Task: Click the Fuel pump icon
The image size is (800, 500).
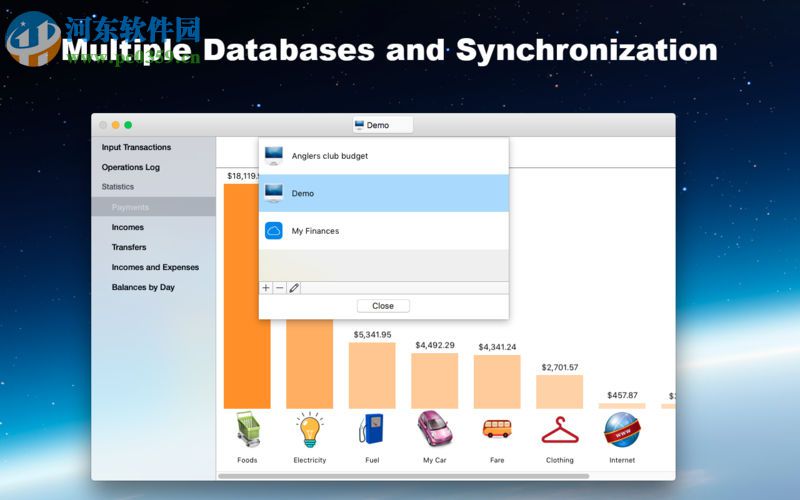Action: click(371, 429)
